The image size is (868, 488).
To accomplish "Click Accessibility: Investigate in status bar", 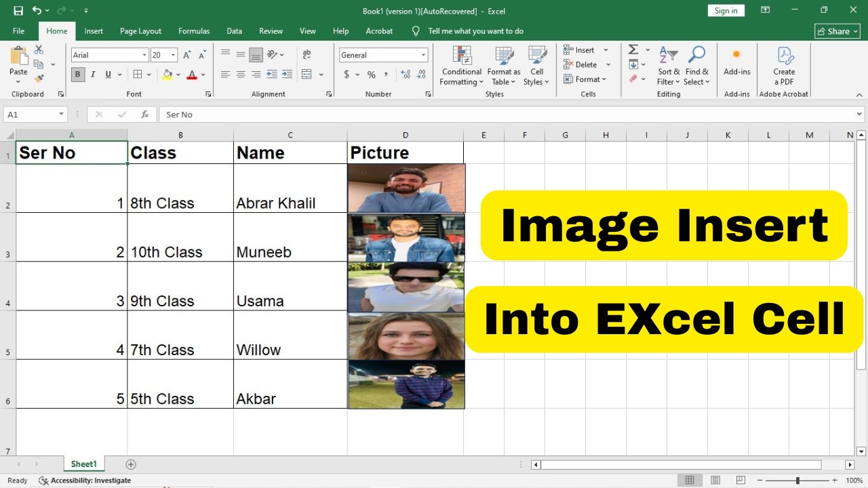I will point(85,481).
